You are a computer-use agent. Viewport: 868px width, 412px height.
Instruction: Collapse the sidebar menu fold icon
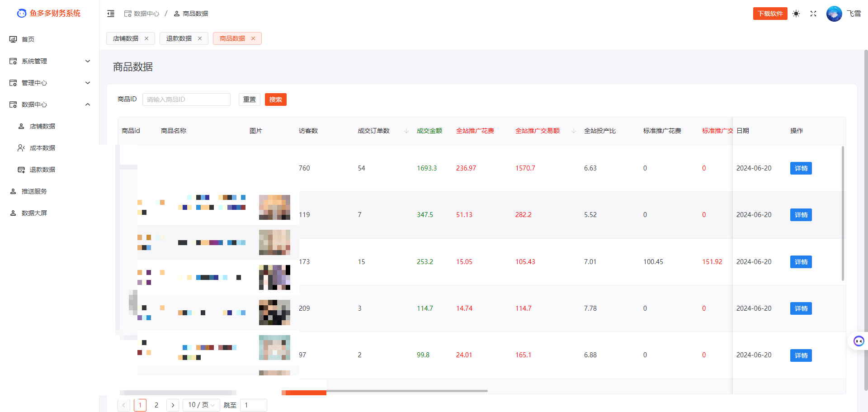[111, 14]
